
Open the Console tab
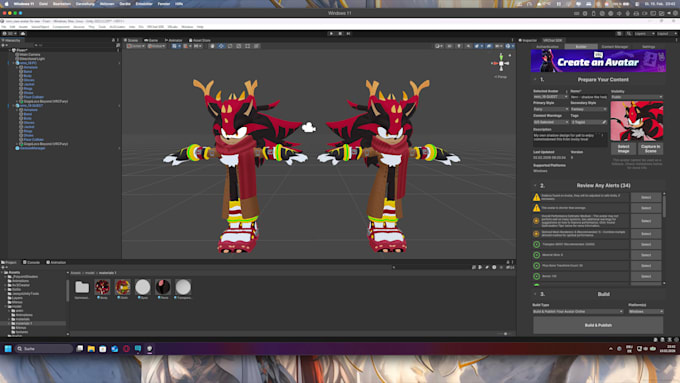(x=31, y=262)
